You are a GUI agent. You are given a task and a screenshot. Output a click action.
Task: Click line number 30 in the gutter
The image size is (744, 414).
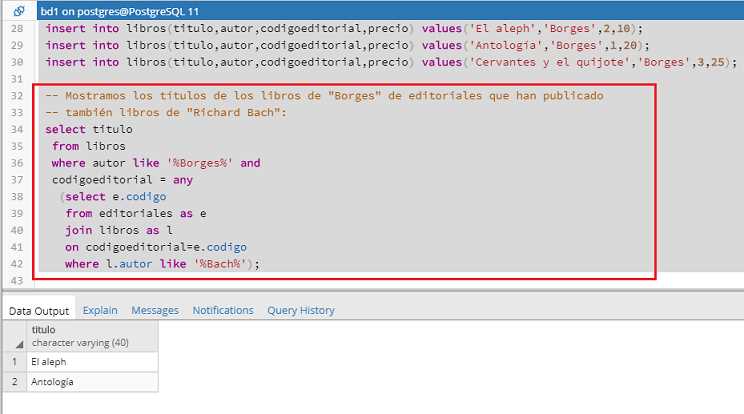pyautogui.click(x=17, y=62)
